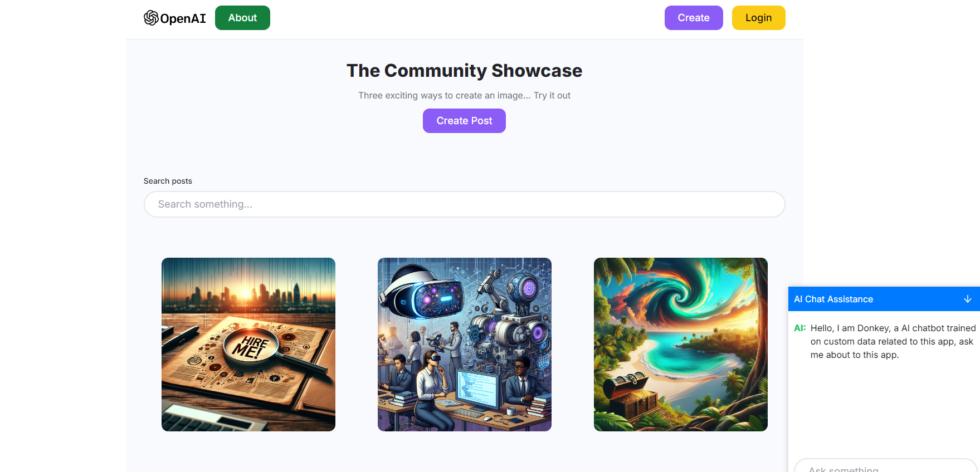Open the Hire Me resume thumbnail
980x472 pixels.
tap(248, 345)
